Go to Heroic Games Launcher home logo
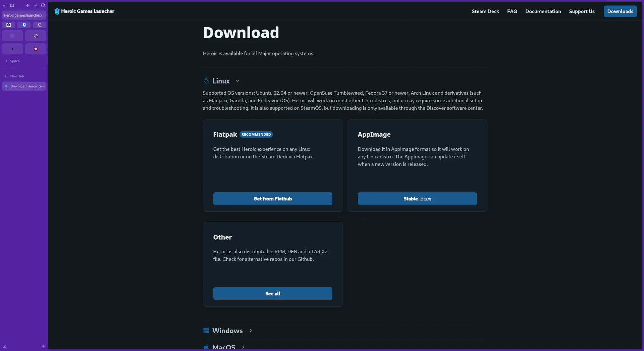The width and height of the screenshot is (644, 351). pos(84,11)
